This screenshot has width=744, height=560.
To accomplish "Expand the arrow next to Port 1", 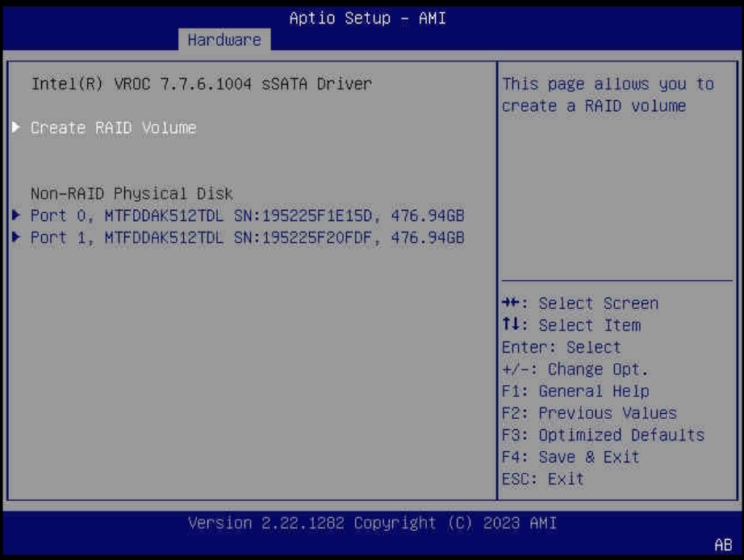I will point(16,236).
